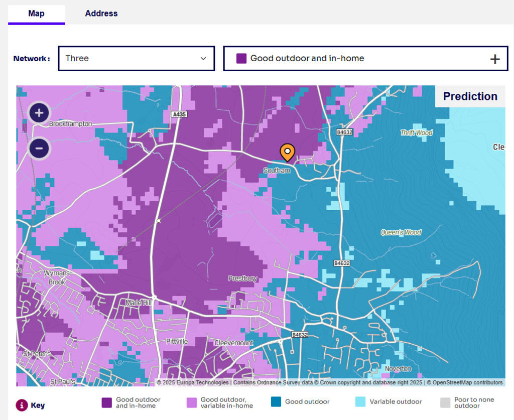Click the Prestbury place label on map
This screenshot has width=514, height=420.
pos(242,278)
